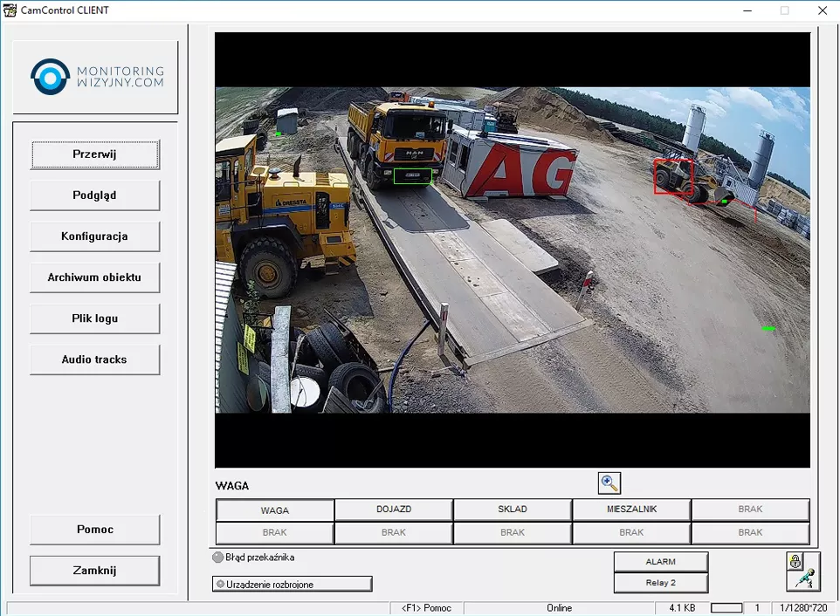
Task: Switch to the WAGA camera
Action: click(275, 510)
